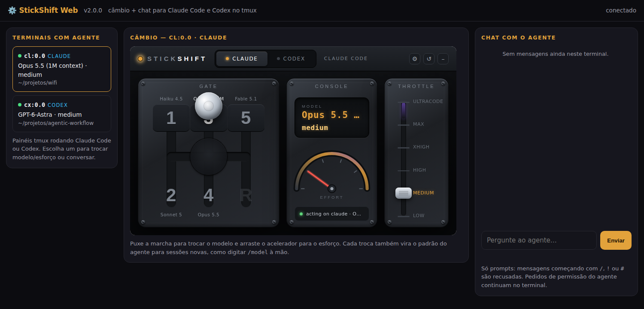Select the cx:0.0 CODEX terminal card
Viewport: 644px width, 309px height.
(x=62, y=114)
